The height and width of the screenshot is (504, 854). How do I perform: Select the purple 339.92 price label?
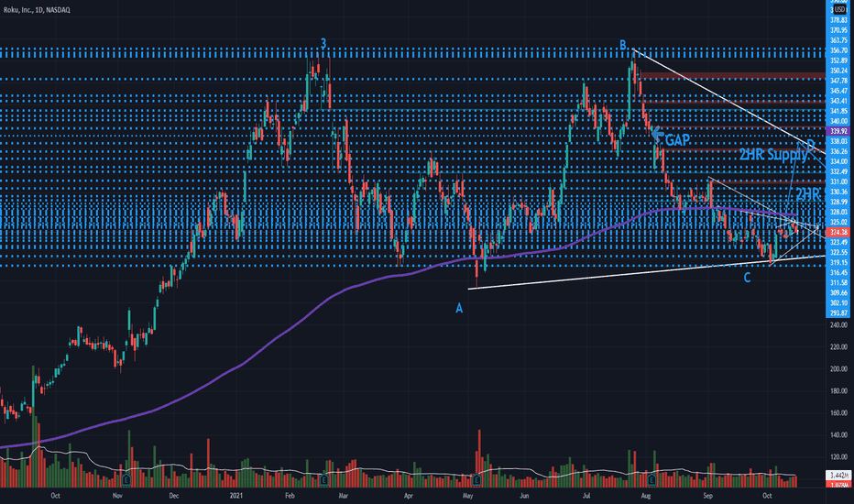838,131
